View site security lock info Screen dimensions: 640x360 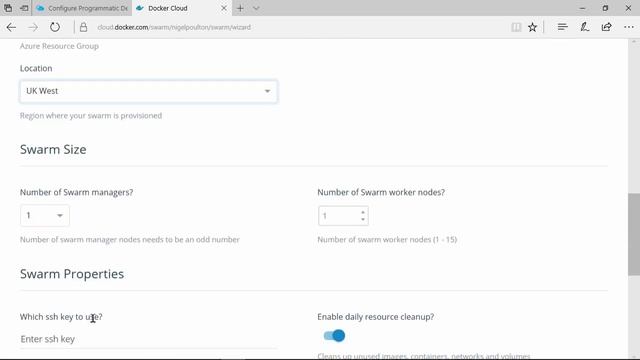(83, 27)
